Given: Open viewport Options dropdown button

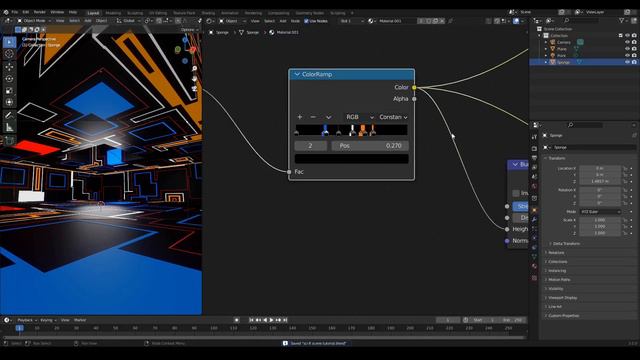Looking at the screenshot, I should tap(189, 30).
